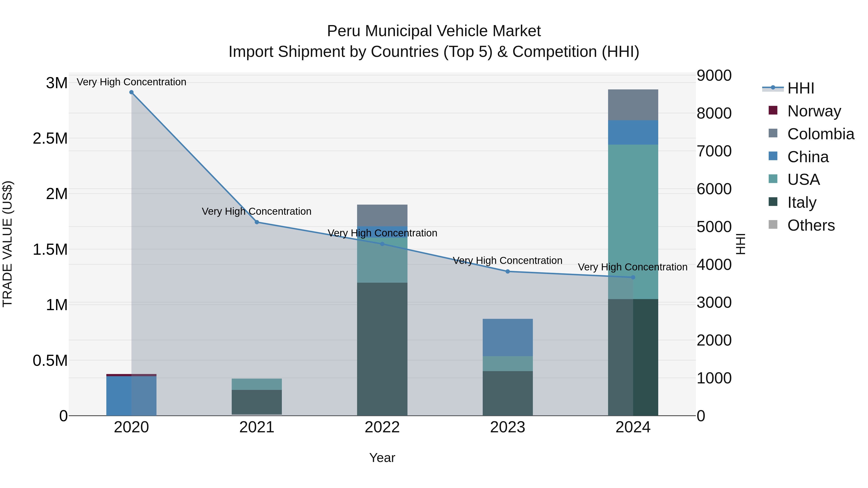Toggle Norway series in the legend
868x488 pixels.
805,111
